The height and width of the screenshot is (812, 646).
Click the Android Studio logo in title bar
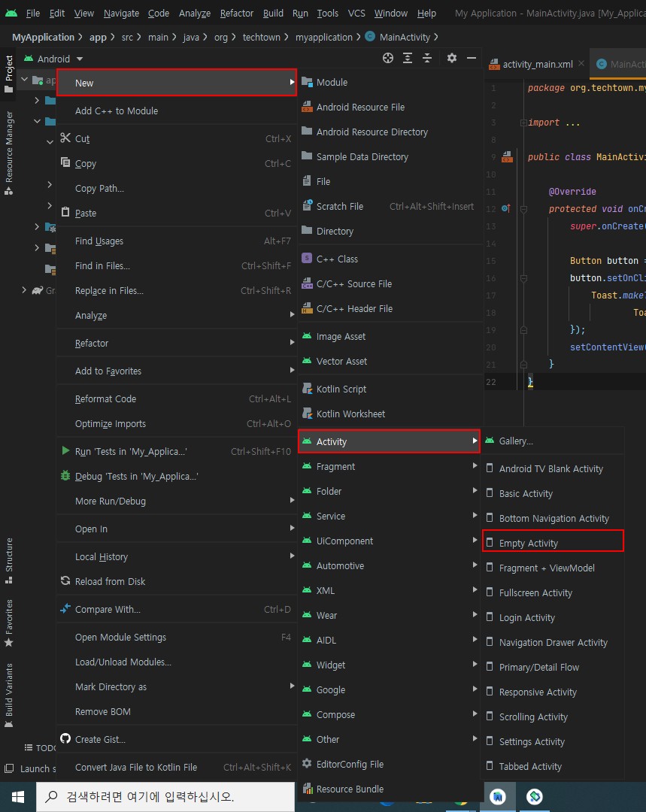[11, 13]
